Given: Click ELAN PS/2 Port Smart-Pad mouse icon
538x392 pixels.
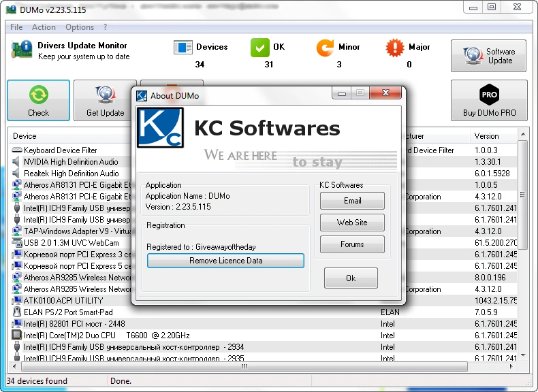Looking at the screenshot, I should [x=17, y=312].
